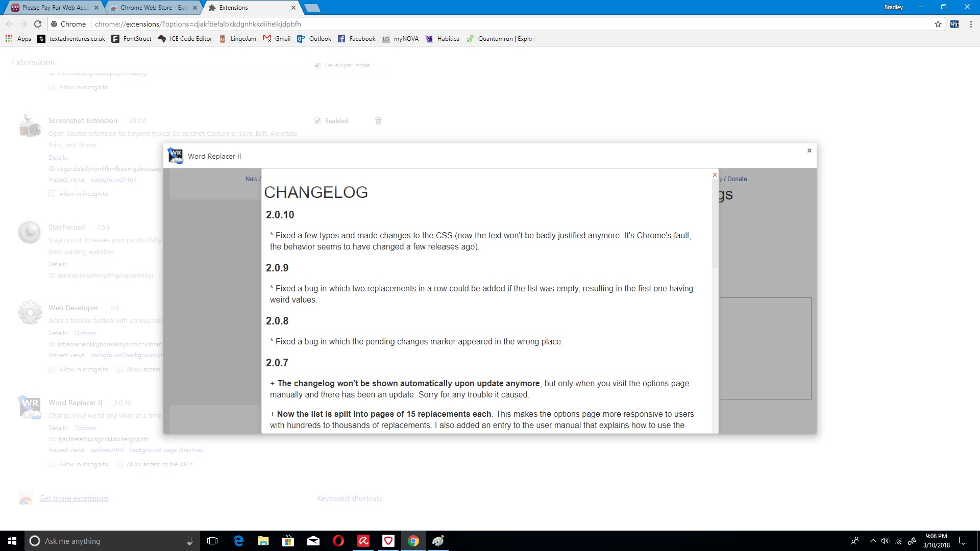Image resolution: width=980 pixels, height=551 pixels.
Task: Reload the page with refresh icon
Action: click(x=38, y=24)
